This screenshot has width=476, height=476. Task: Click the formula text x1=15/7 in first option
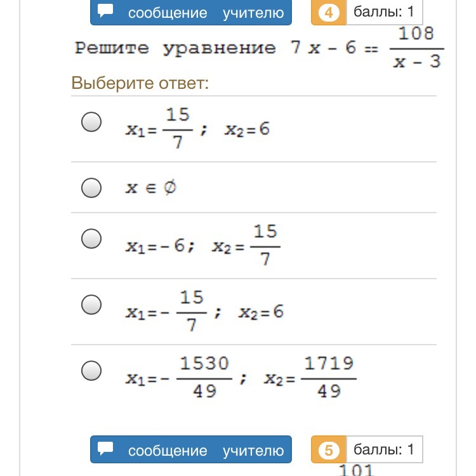pos(159,128)
